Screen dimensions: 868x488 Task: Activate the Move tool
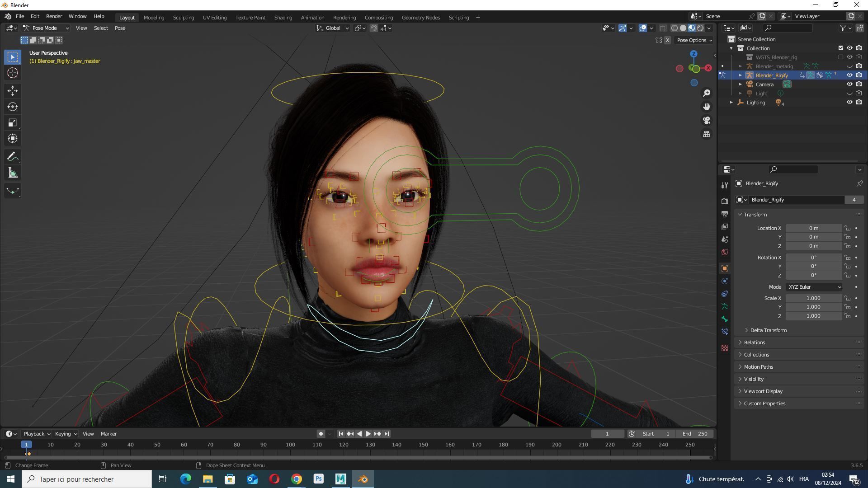[13, 91]
